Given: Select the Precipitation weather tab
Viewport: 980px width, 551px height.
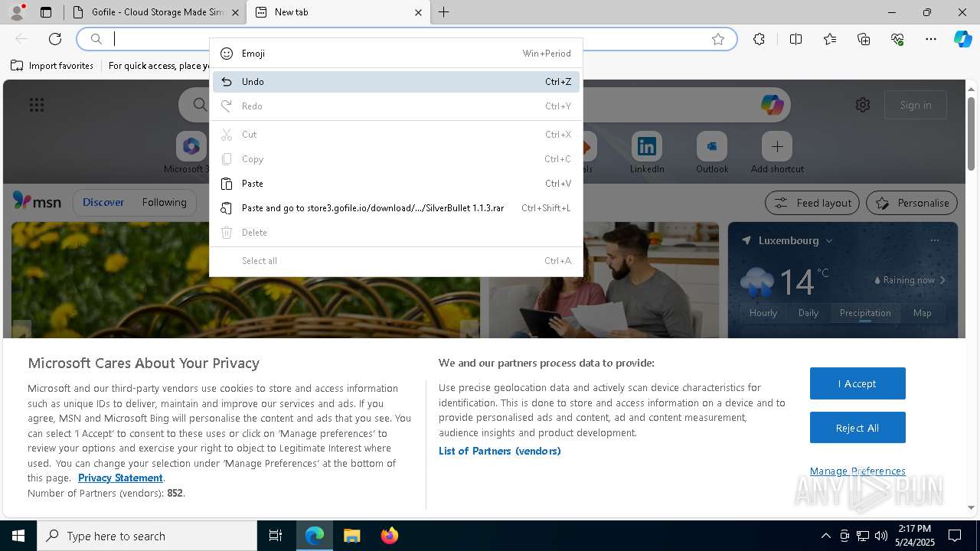Looking at the screenshot, I should tap(865, 313).
